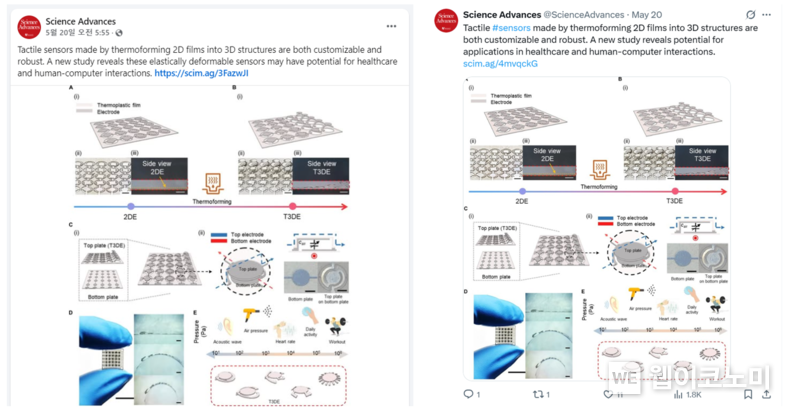This screenshot has width=790, height=413.
Task: Click the #sensors hashtag
Action: (511, 28)
